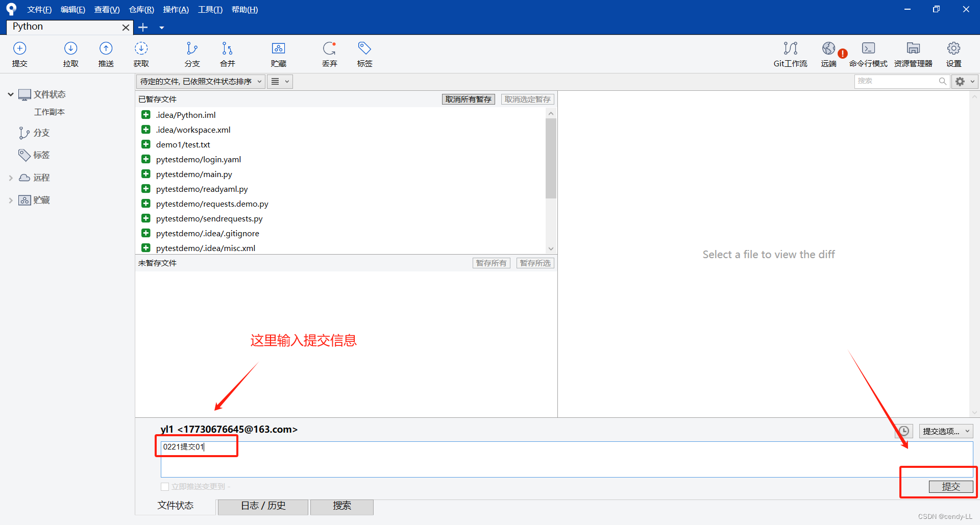Screen dimensions: 980x525
Task: Close the Python repository tab
Action: [126, 27]
